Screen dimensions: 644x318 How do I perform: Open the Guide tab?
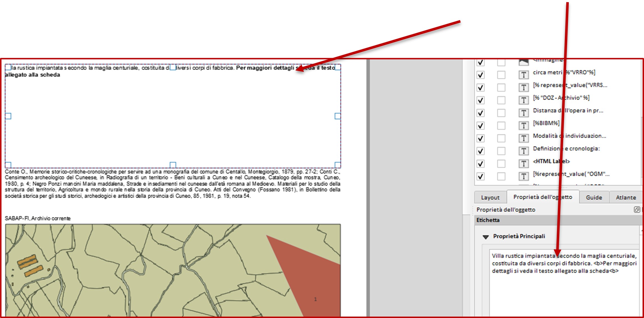594,197
